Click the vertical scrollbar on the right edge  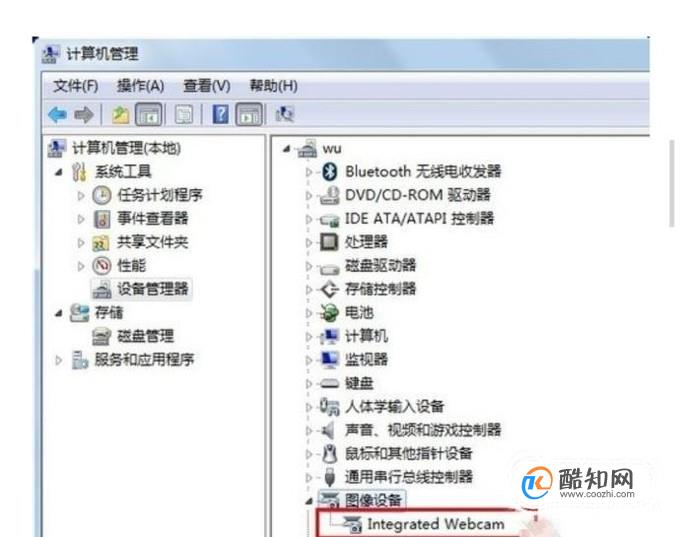coord(672,183)
